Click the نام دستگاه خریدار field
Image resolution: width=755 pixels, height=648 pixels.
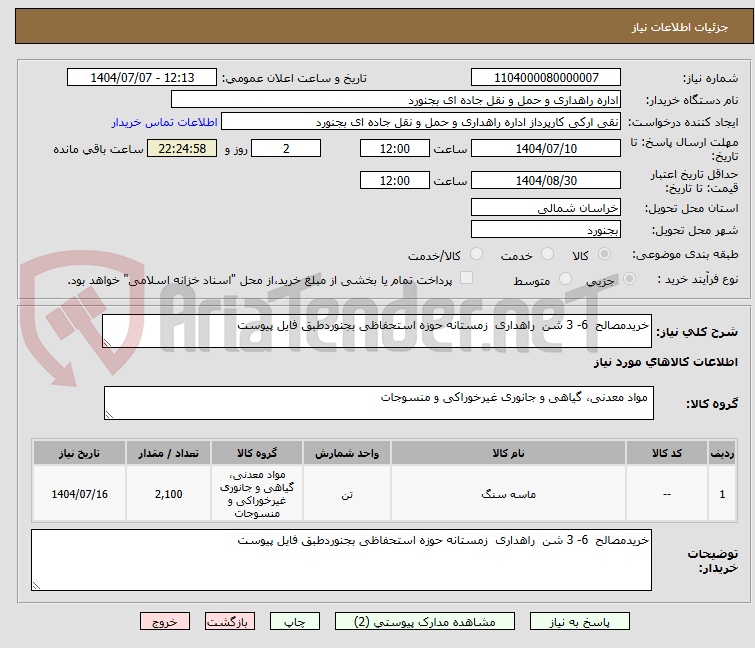(396, 100)
